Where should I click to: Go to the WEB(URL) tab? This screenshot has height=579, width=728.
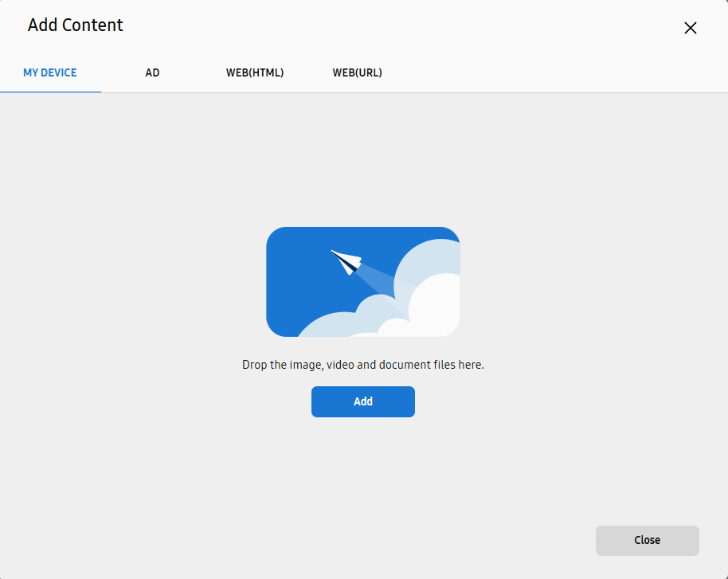(x=357, y=73)
